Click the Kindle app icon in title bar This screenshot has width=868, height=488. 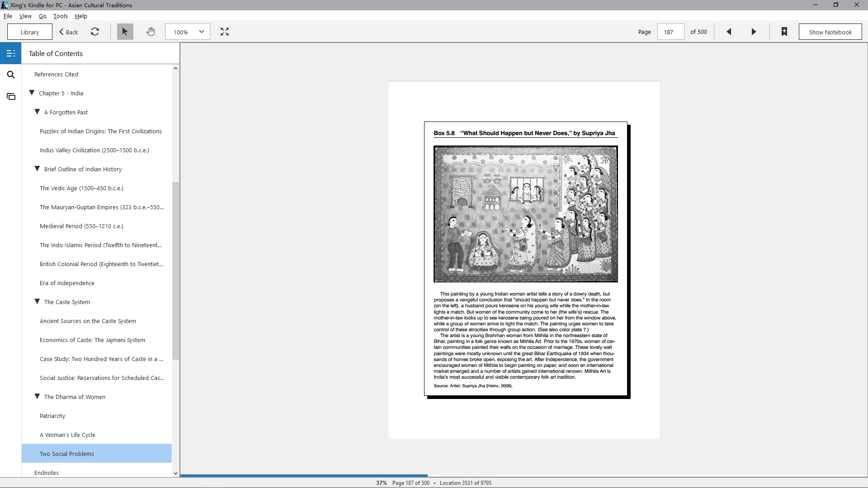[x=5, y=5]
